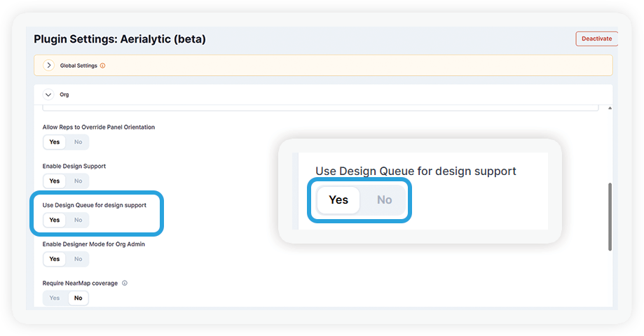644x336 pixels.
Task: Select Yes under Use Design Queue setting
Action: click(x=55, y=220)
